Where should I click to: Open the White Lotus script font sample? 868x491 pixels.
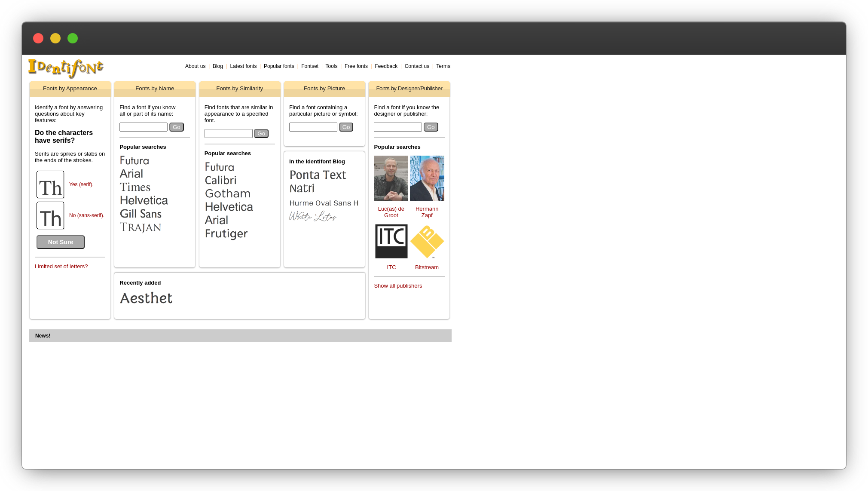click(312, 216)
